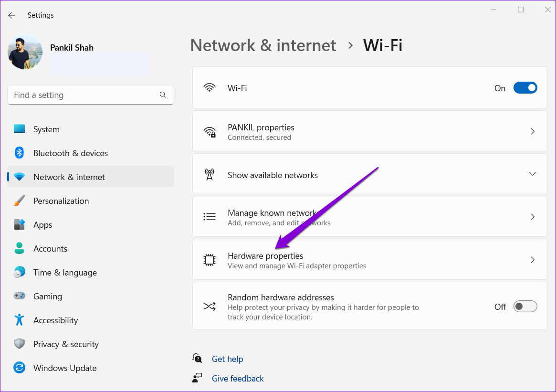Select Privacy & security in sidebar
Viewport: 556px width, 392px height.
[x=66, y=344]
